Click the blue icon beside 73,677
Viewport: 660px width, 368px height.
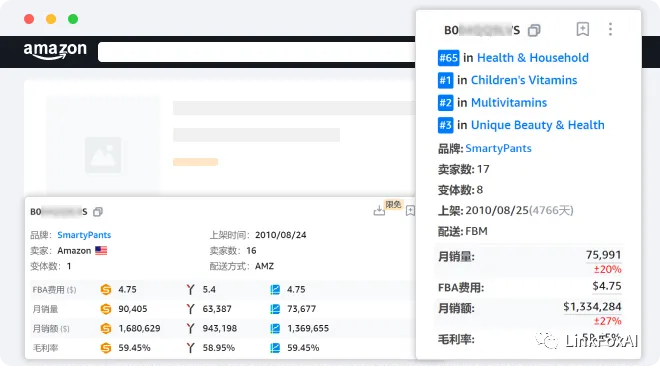pyautogui.click(x=275, y=309)
